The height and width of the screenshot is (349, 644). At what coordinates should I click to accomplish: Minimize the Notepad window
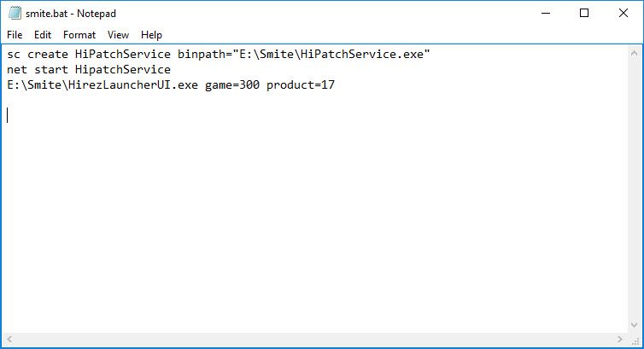pos(545,13)
